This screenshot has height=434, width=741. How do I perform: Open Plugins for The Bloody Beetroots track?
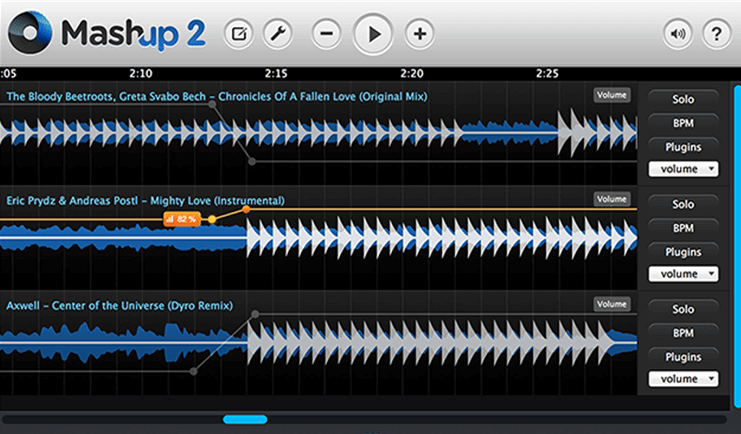[x=683, y=147]
